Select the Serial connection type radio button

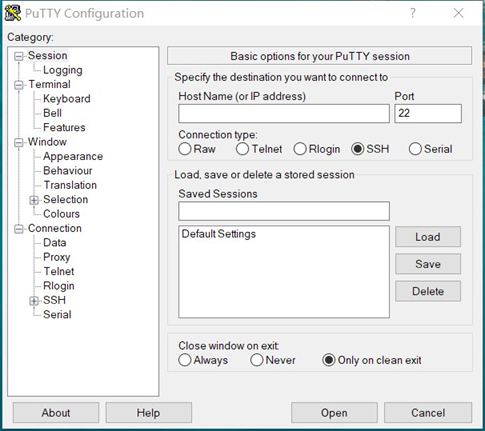click(415, 149)
